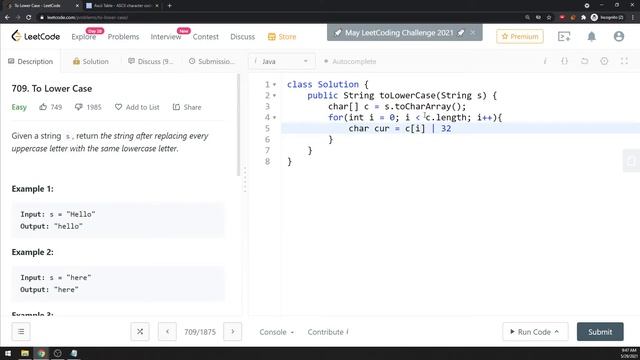Switch to Discuss tab
Image resolution: width=640 pixels, height=360 pixels.
point(151,61)
